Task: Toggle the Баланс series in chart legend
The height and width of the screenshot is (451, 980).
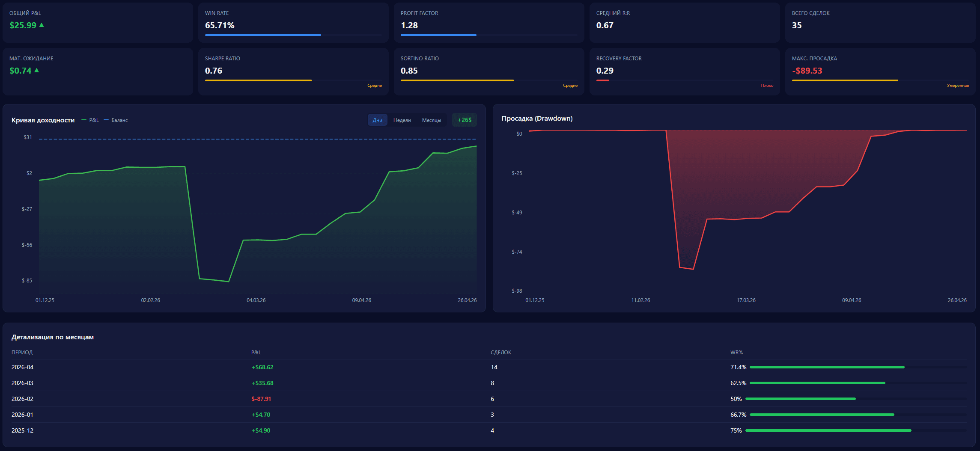Action: click(x=116, y=120)
